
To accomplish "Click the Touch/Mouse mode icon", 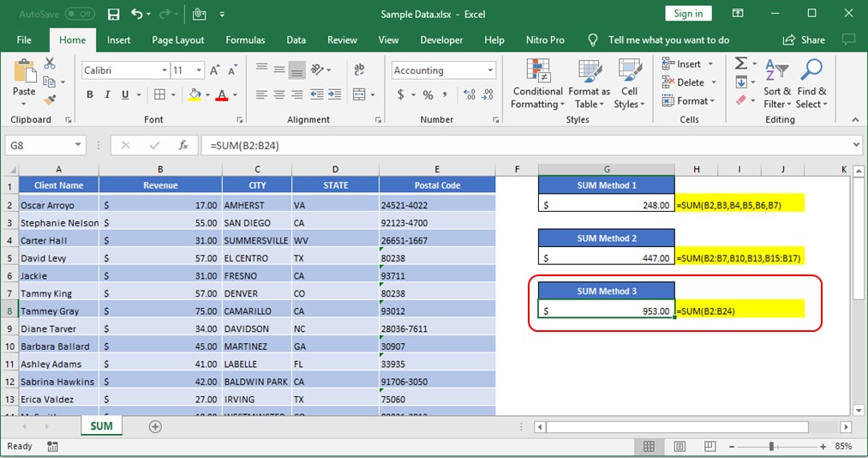I will pyautogui.click(x=200, y=15).
